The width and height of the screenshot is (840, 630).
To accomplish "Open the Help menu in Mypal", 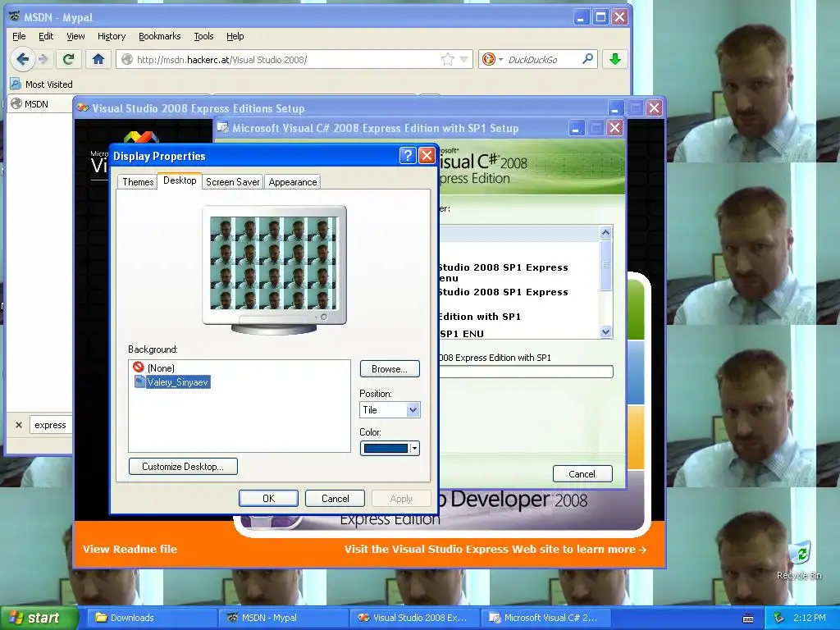I will click(x=235, y=36).
